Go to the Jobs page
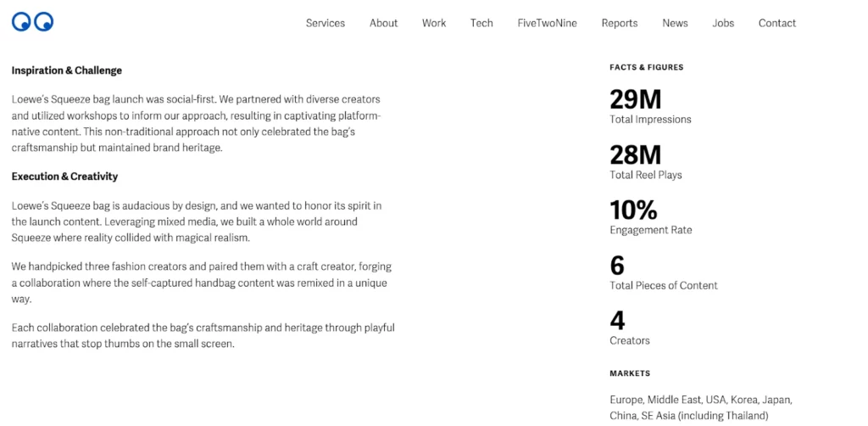868x426 pixels. pos(723,23)
